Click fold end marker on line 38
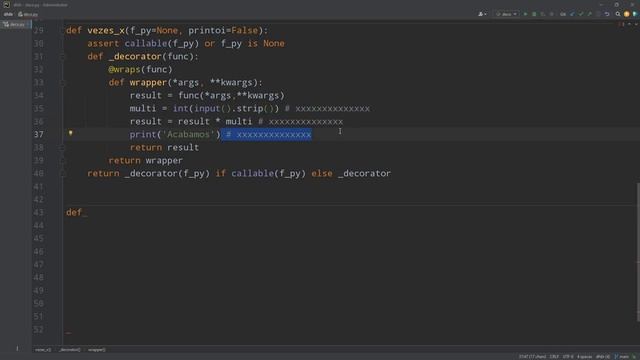 [x=62, y=148]
